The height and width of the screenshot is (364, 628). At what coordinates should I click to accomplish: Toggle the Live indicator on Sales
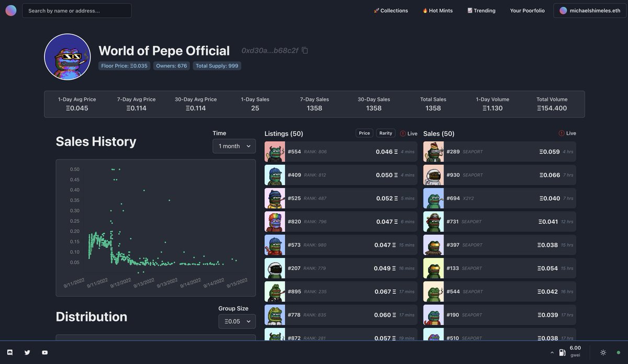pyautogui.click(x=567, y=133)
